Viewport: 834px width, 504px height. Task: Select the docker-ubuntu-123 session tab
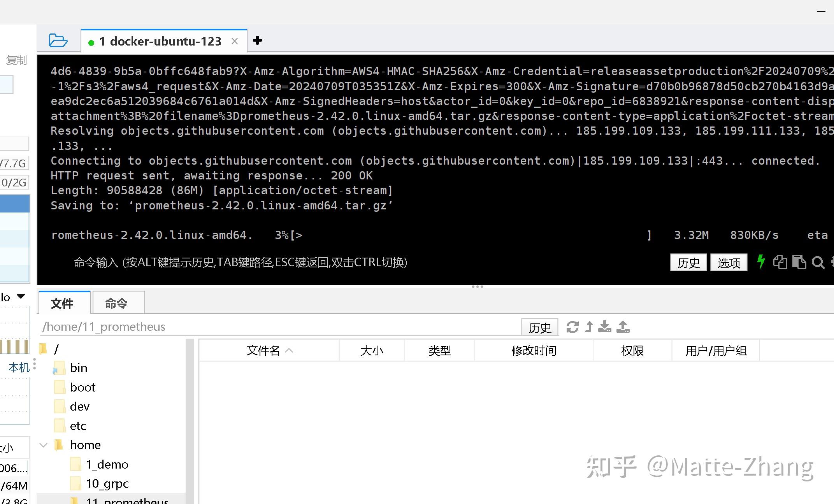(x=160, y=41)
